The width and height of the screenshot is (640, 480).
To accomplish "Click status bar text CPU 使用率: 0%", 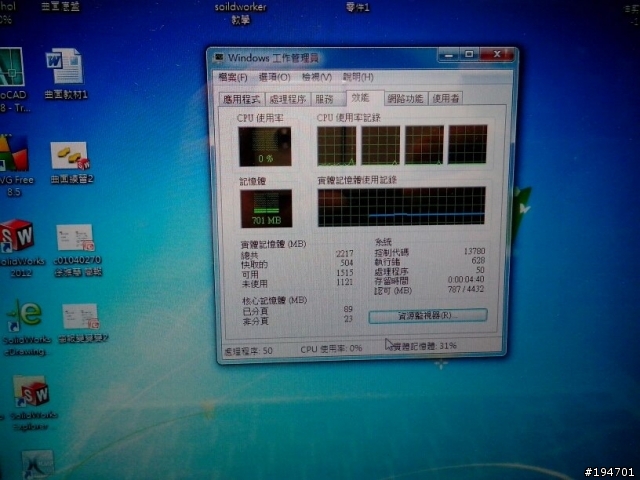I will tap(331, 349).
